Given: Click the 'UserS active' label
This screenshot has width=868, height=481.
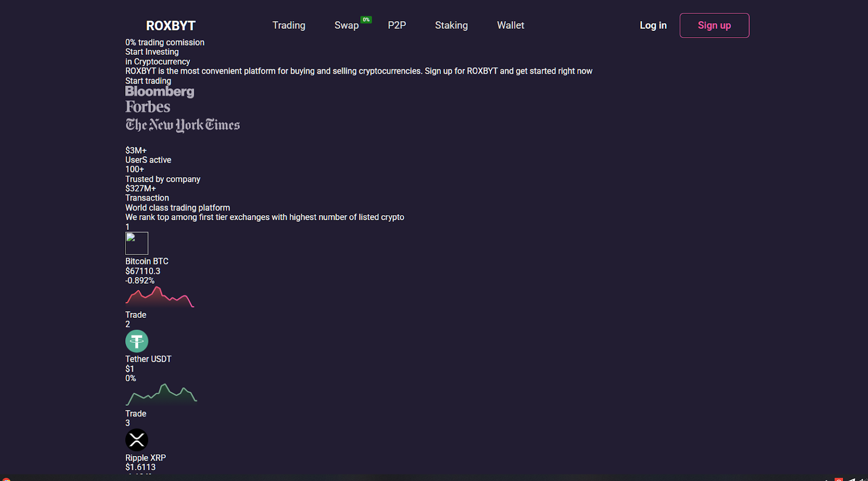Looking at the screenshot, I should pyautogui.click(x=148, y=160).
